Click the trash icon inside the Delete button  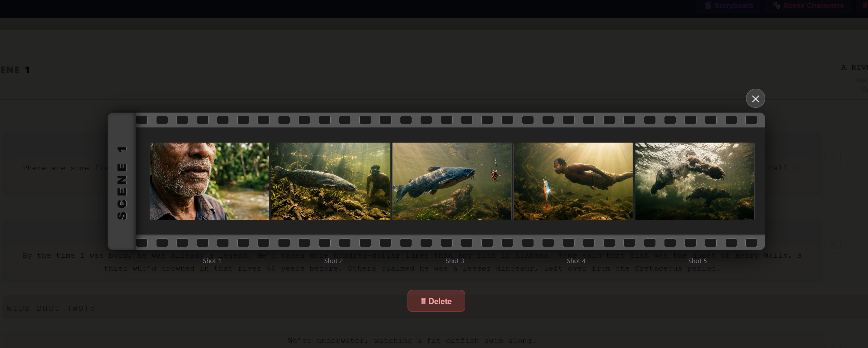(423, 301)
